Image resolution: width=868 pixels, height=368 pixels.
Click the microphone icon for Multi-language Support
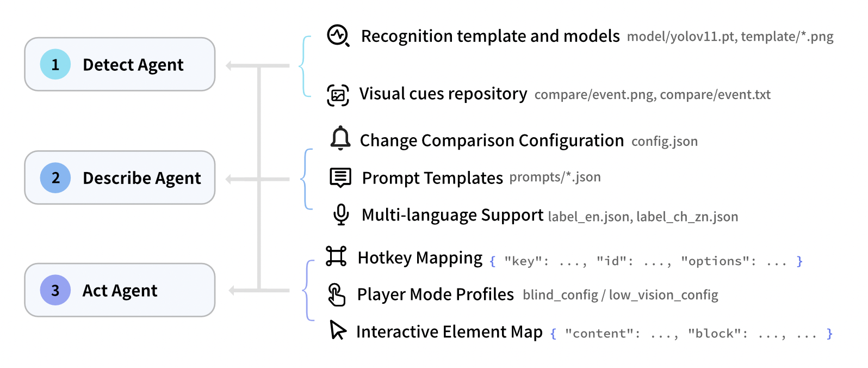pyautogui.click(x=341, y=214)
